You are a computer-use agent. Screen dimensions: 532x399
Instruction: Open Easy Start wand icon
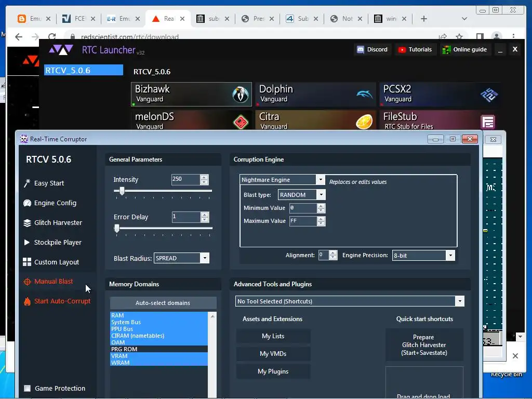27,183
